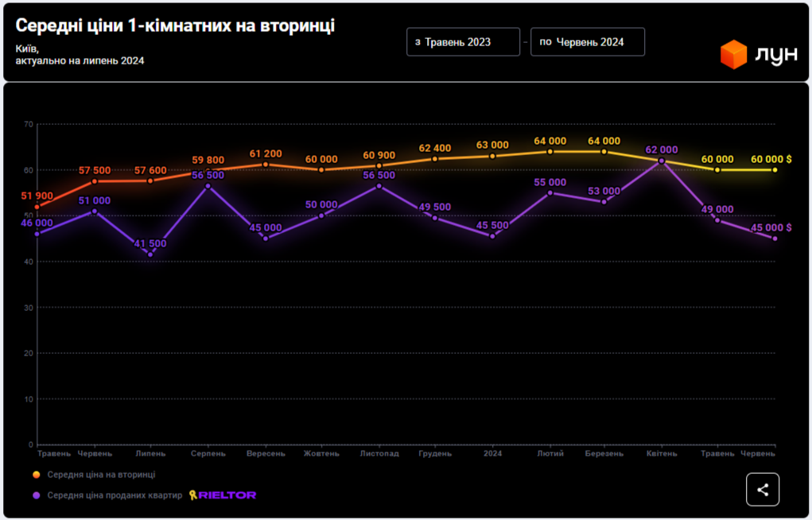Open the start date 'Травень 2023' dropdown
Image resolution: width=812 pixels, height=520 pixels.
[x=463, y=42]
